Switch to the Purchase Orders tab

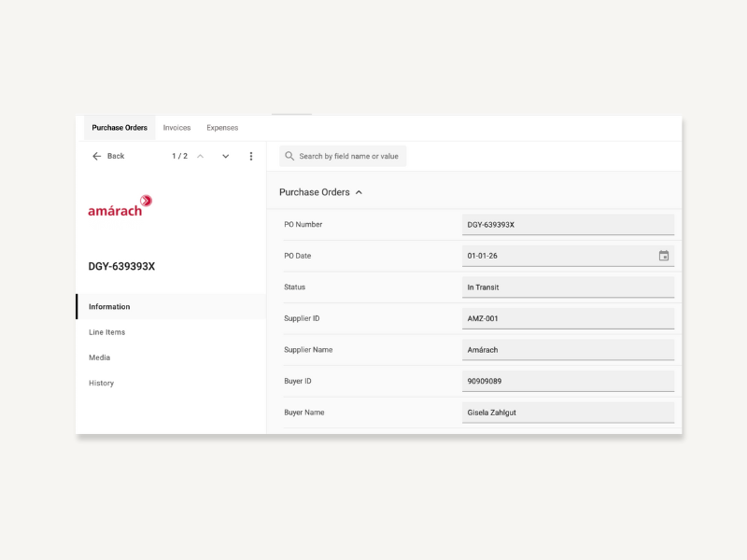tap(120, 128)
